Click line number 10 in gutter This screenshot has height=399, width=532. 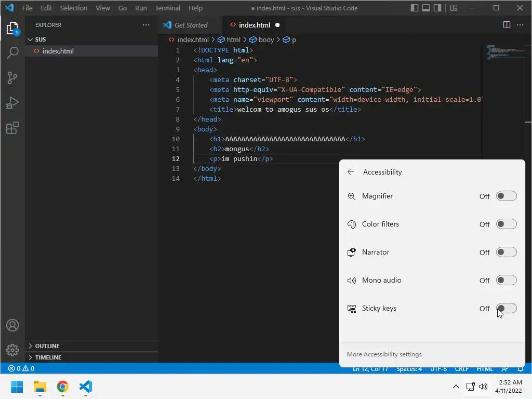pos(176,139)
